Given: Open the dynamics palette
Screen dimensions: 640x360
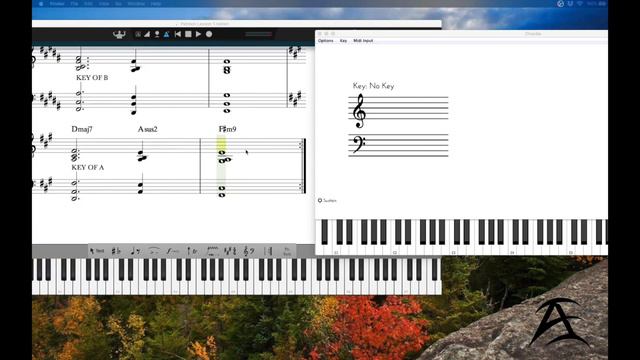Looking at the screenshot, I should point(173,251).
